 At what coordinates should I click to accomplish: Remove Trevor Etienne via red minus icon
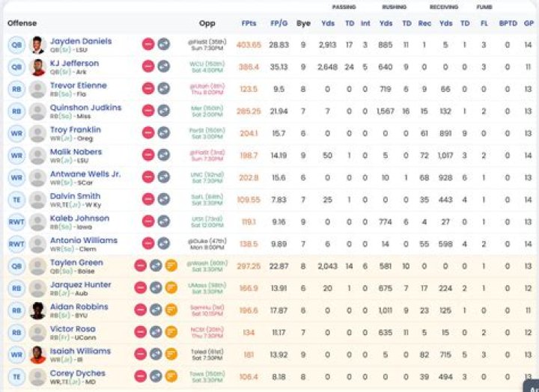pyautogui.click(x=148, y=88)
